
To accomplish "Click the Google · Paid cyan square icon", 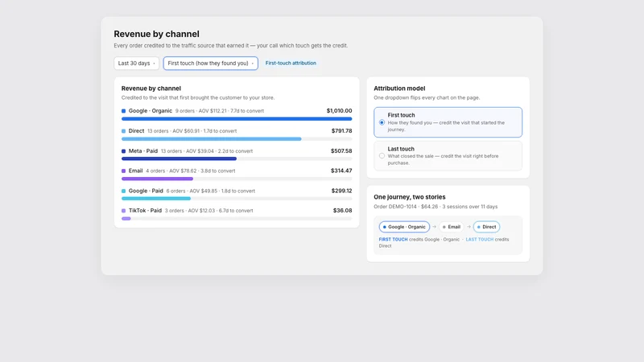I will click(124, 191).
